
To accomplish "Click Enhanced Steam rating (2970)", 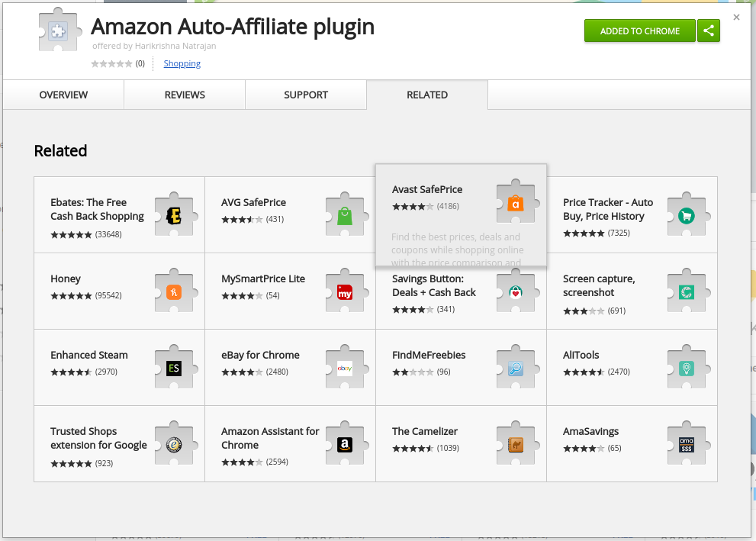I will coord(84,372).
